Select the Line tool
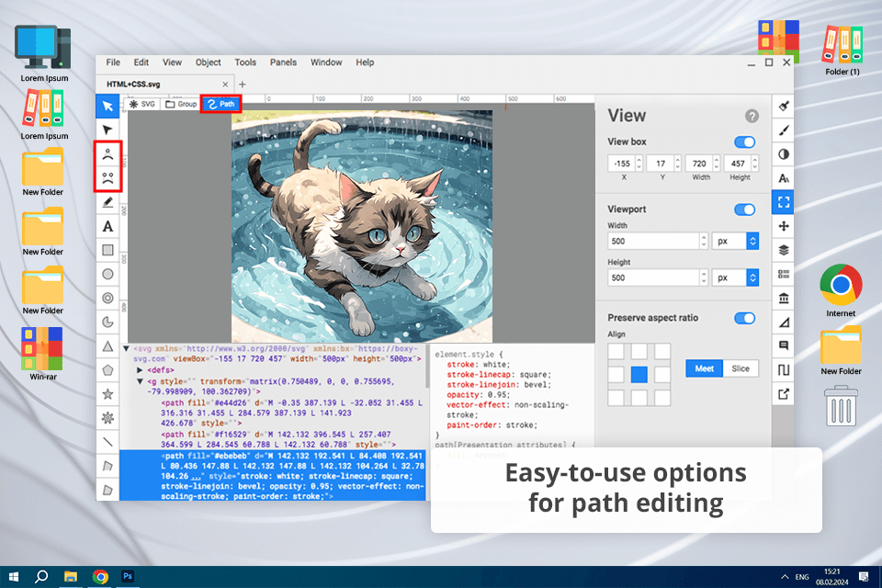Viewport: 882px width, 588px height. coord(107,442)
